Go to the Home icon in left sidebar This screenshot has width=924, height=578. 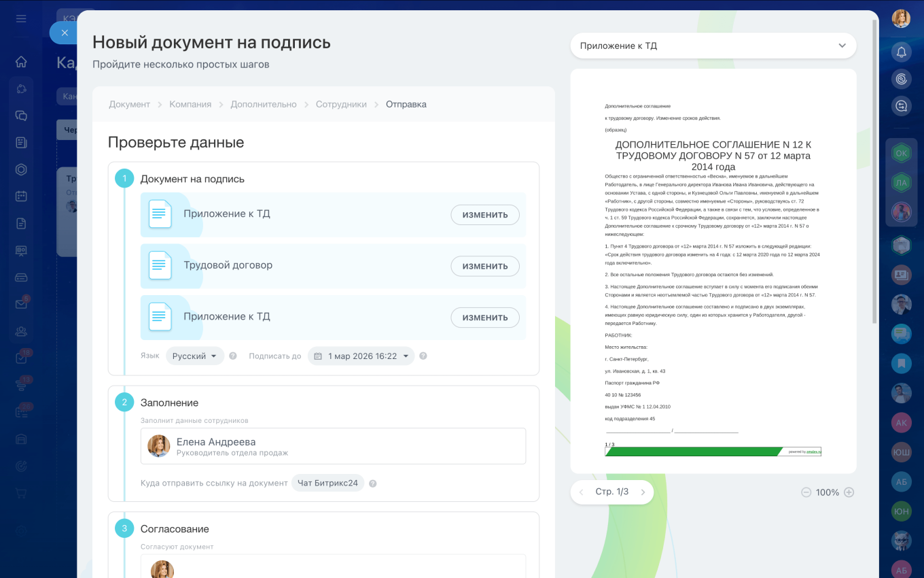[x=20, y=61]
